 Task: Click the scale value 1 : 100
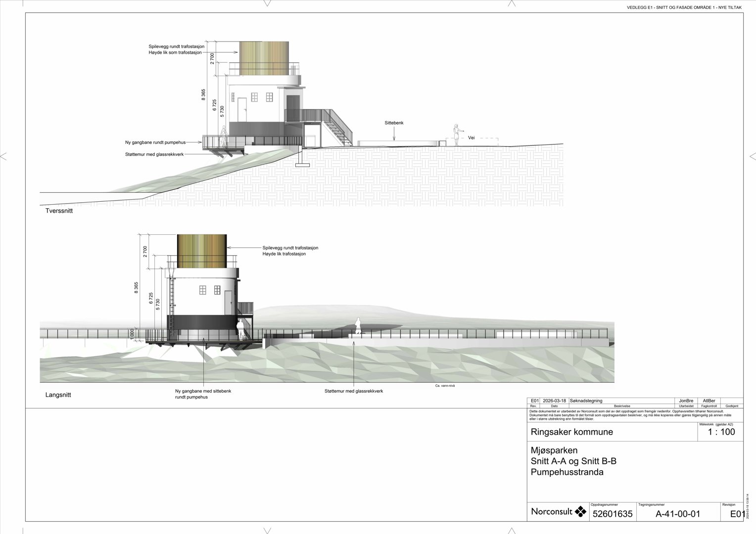(x=721, y=432)
